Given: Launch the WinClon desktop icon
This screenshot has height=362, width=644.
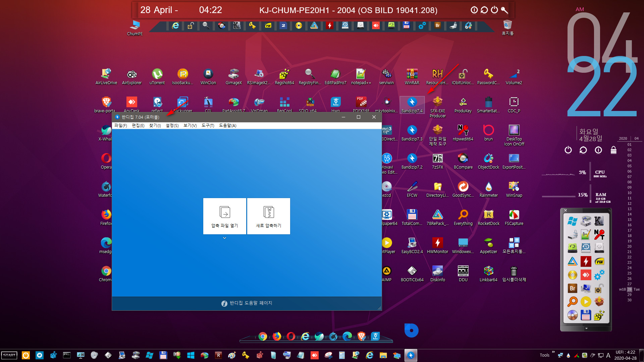Looking at the screenshot, I should tap(208, 76).
